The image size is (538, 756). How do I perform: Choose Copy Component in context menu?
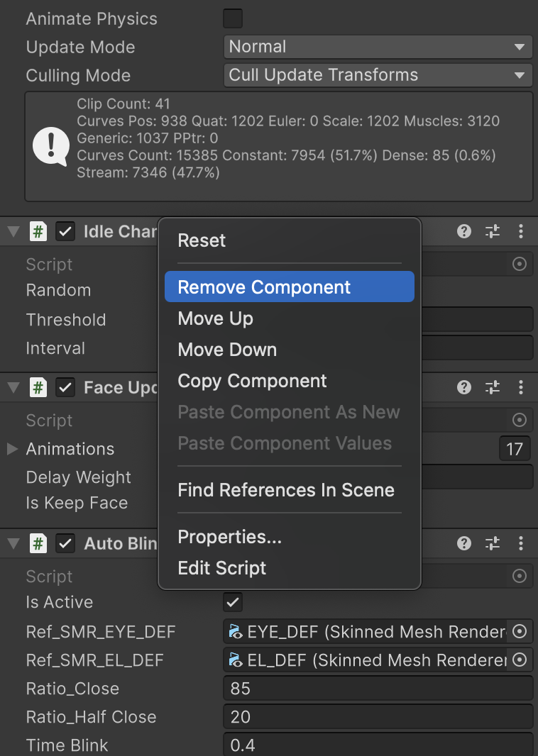point(252,381)
